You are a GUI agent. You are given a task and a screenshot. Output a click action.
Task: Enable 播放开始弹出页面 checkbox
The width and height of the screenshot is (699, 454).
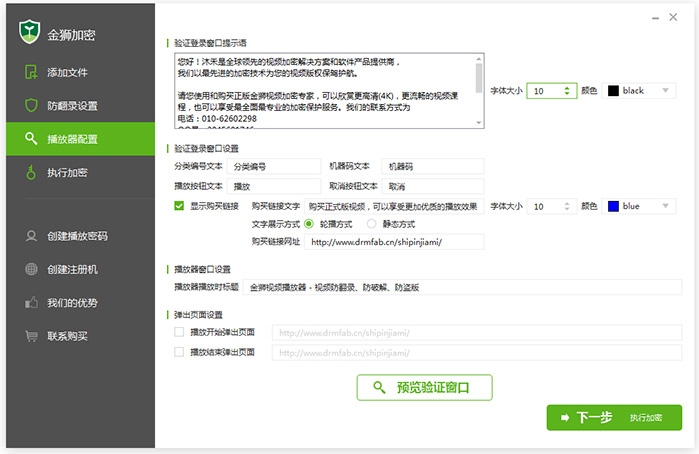coord(179,332)
